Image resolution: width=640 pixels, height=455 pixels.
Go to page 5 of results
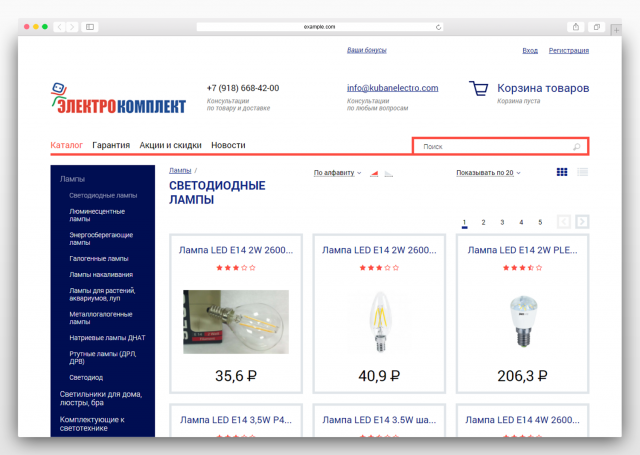point(540,222)
